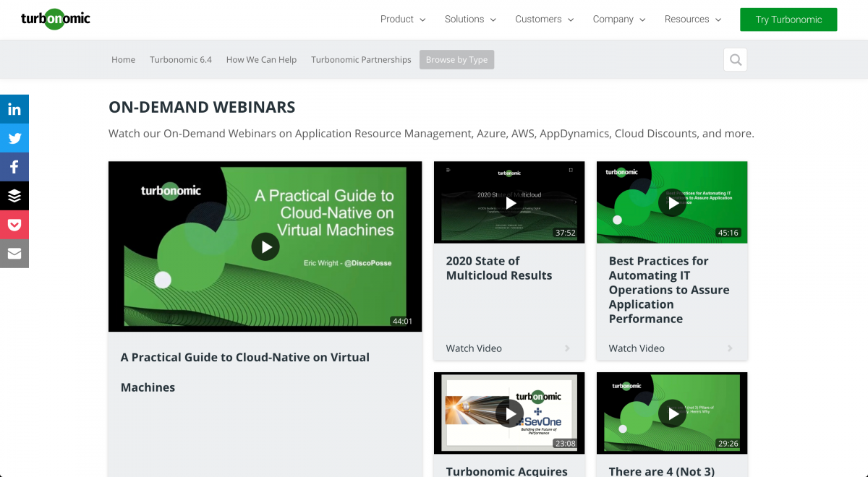
Task: Play the Turbonomic SevOne video
Action: [511, 414]
